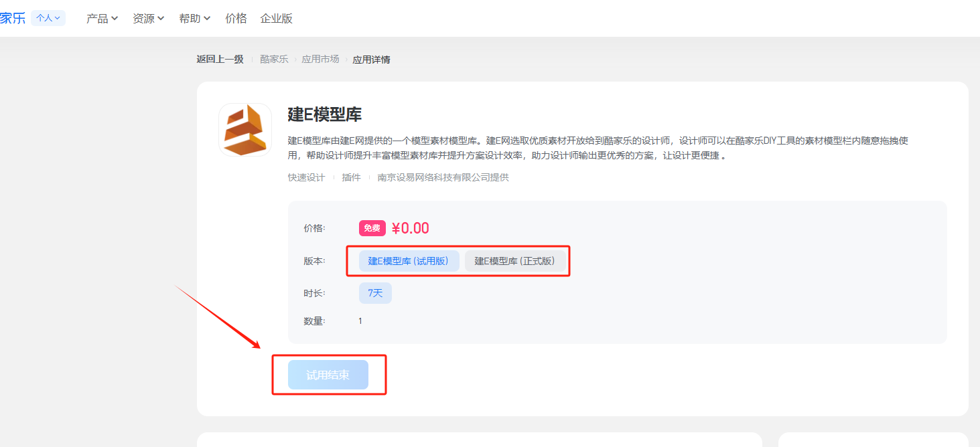The height and width of the screenshot is (447, 980).
Task: Click the 返回上一级 link
Action: pyautogui.click(x=220, y=60)
